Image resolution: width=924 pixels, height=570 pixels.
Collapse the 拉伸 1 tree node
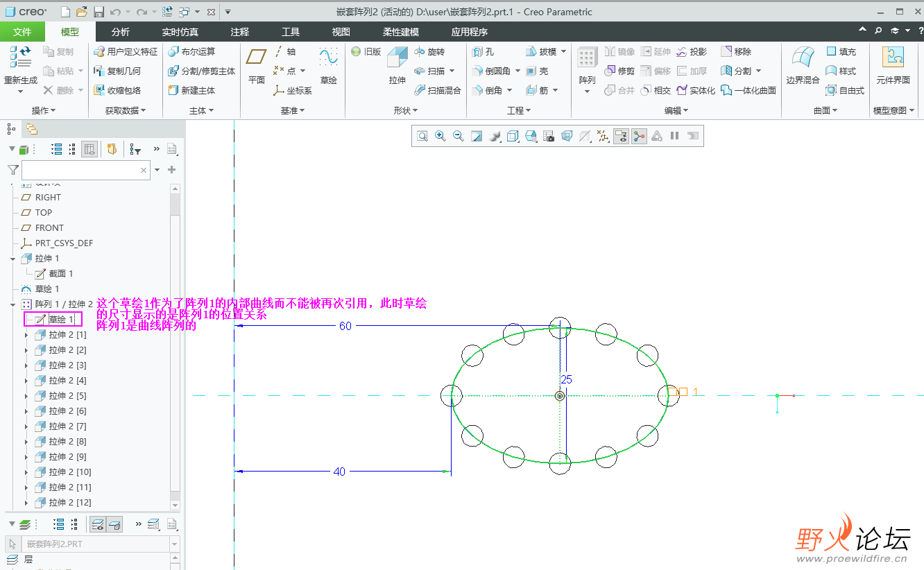pyautogui.click(x=13, y=259)
